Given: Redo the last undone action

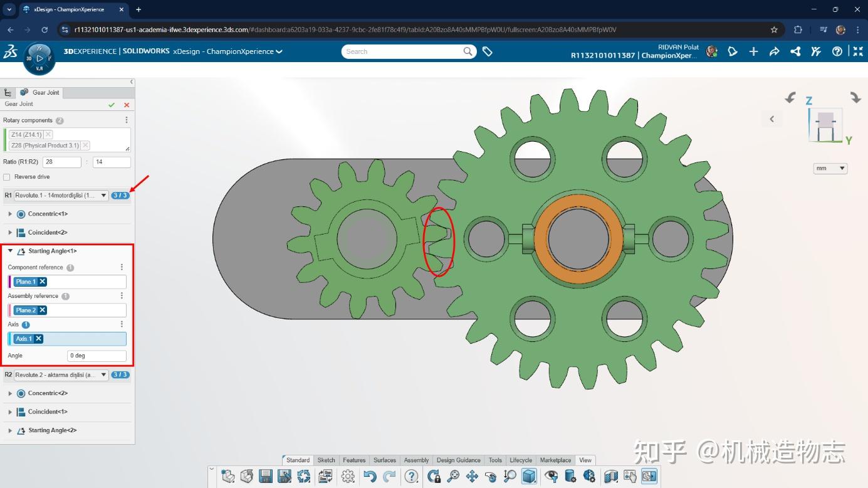Looking at the screenshot, I should (389, 476).
